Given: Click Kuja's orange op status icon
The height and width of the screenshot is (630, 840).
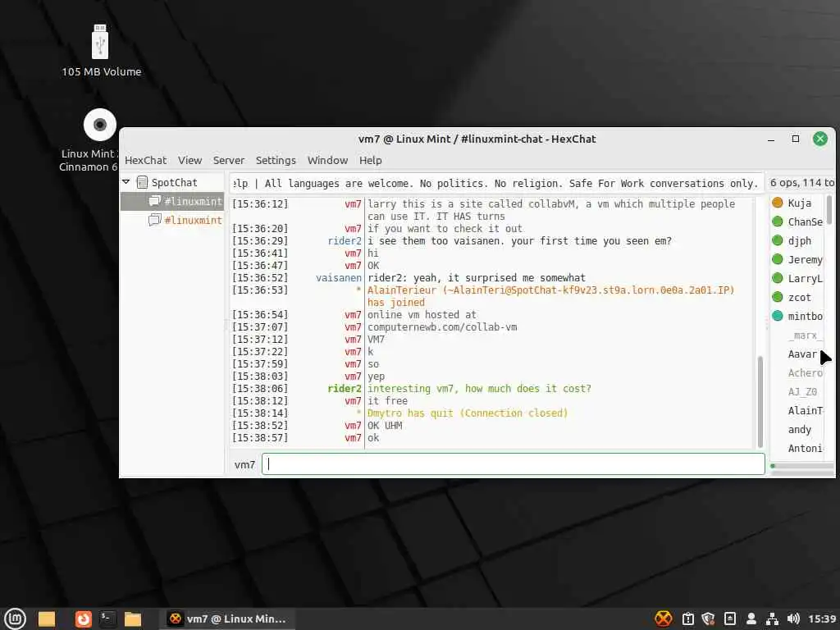Looking at the screenshot, I should click(x=778, y=203).
